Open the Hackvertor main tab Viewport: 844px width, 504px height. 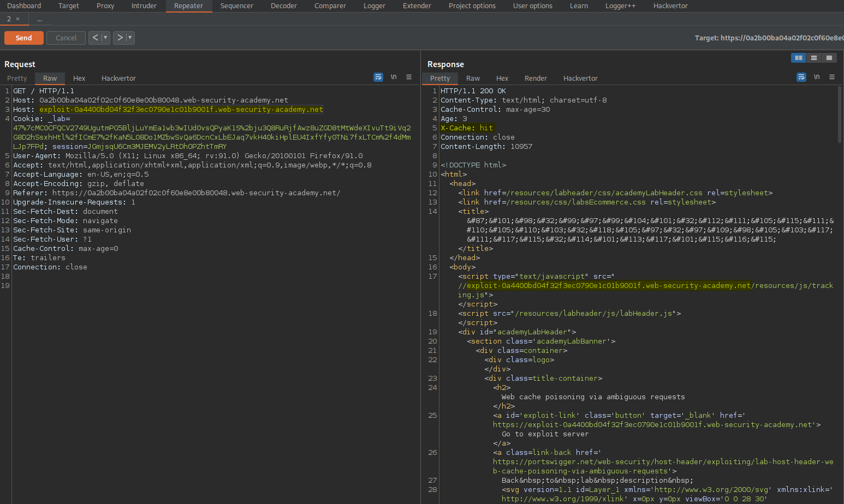coord(670,5)
